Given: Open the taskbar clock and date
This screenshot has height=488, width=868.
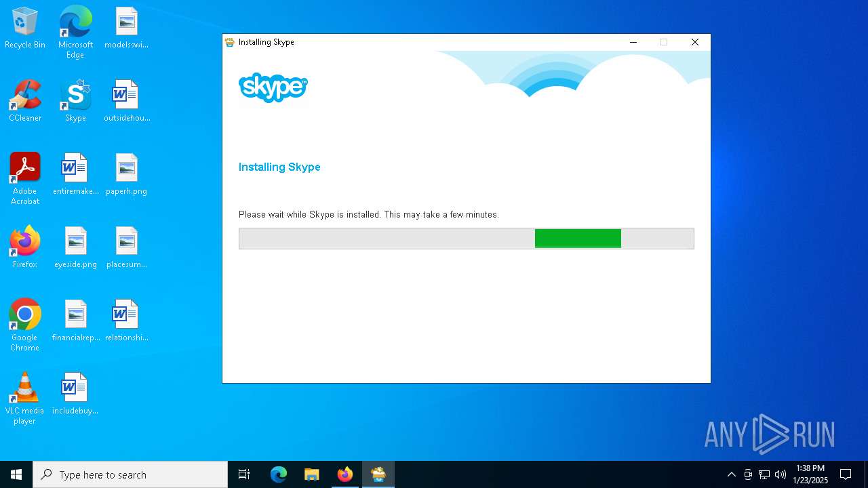Looking at the screenshot, I should coord(810,474).
